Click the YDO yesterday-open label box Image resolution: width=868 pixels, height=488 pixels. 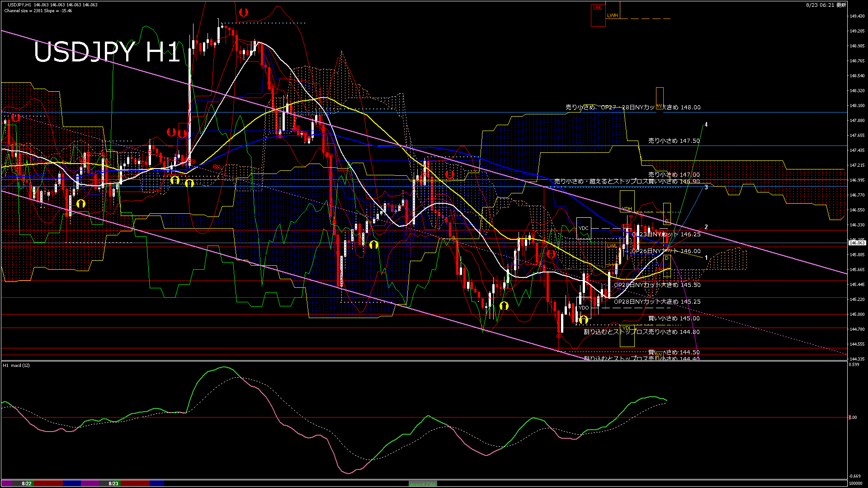coord(584,308)
